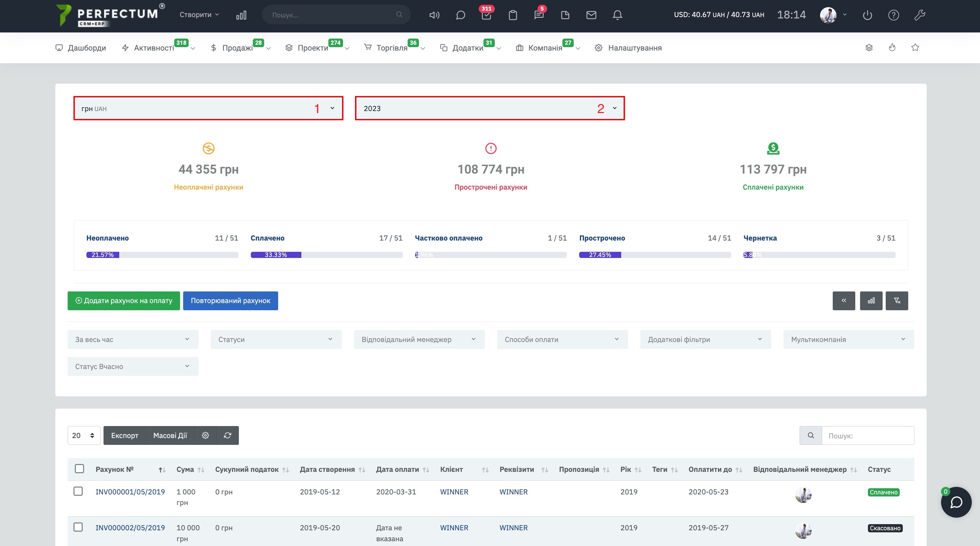Click the Сплачено 33.33% progress bar
This screenshot has width=980, height=546.
coord(326,255)
